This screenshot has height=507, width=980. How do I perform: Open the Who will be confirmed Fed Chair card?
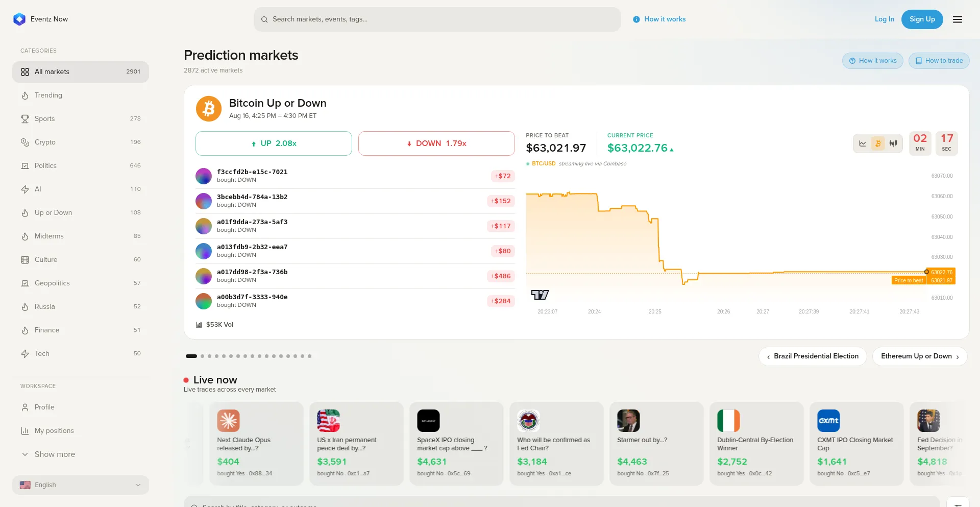point(556,443)
